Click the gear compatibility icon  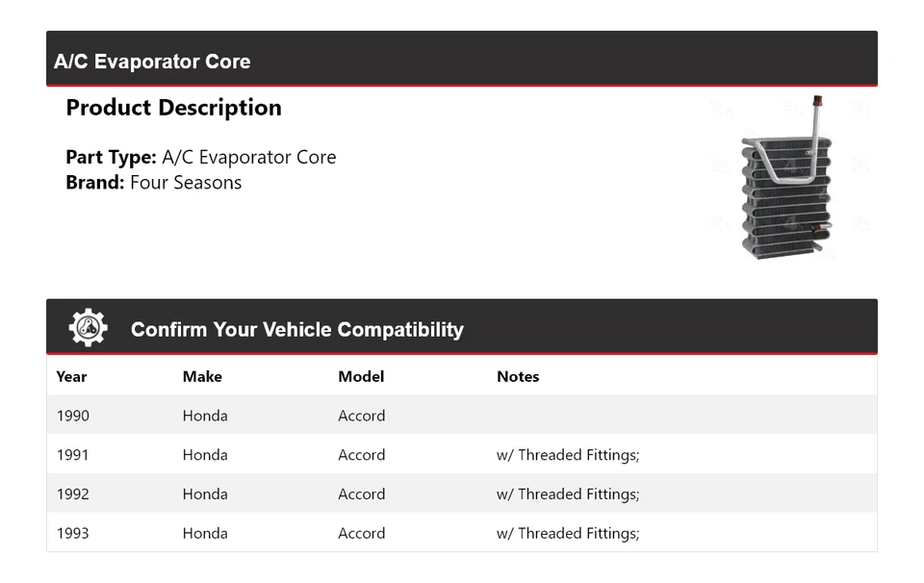pyautogui.click(x=88, y=328)
